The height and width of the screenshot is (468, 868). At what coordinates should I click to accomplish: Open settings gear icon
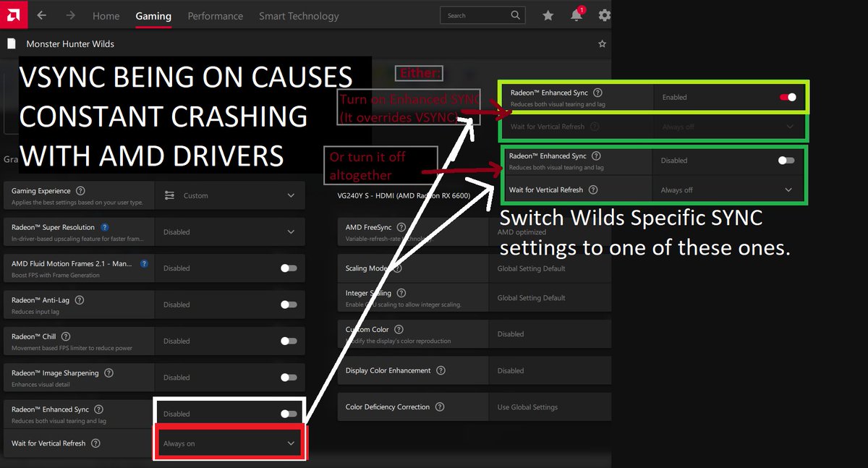click(605, 15)
